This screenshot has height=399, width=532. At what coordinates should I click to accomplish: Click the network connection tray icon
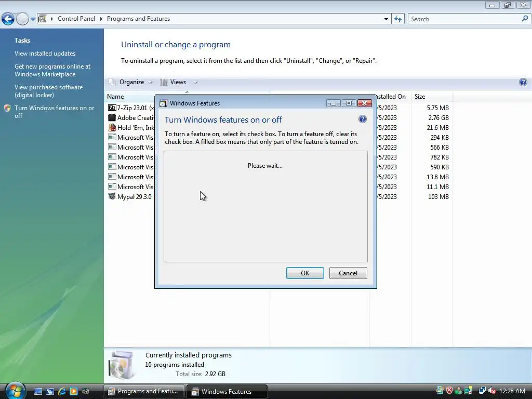click(482, 391)
